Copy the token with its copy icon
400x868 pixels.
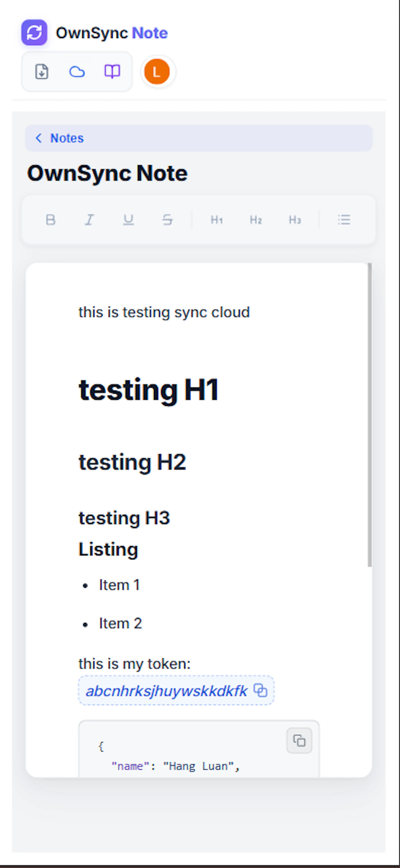(260, 690)
